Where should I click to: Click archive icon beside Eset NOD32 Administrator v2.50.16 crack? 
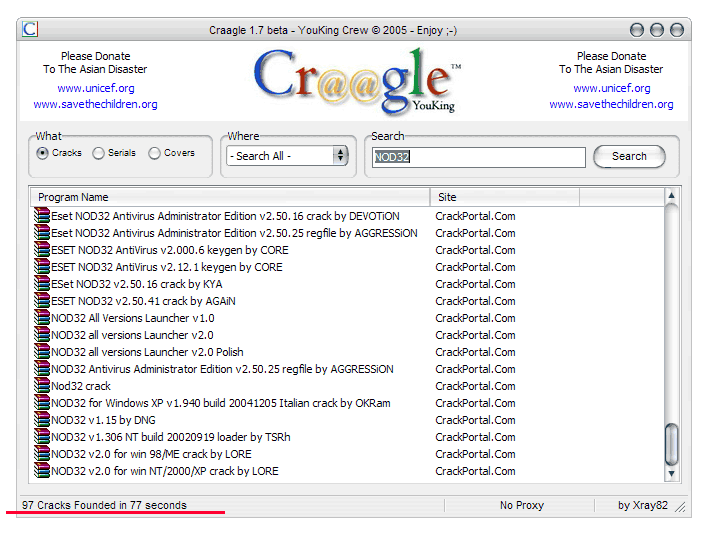[x=42, y=215]
